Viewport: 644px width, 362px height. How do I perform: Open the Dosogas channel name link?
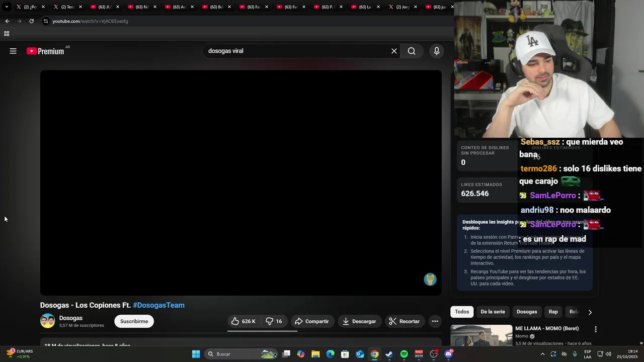click(71, 318)
